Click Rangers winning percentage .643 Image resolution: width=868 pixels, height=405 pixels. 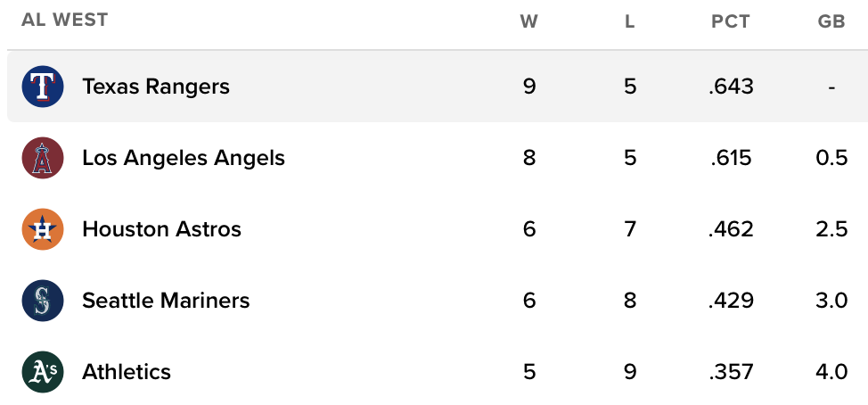[731, 87]
